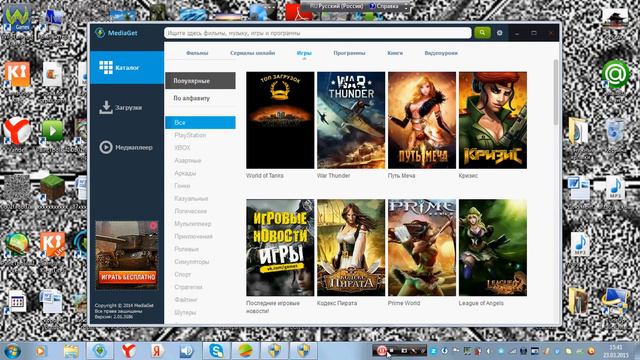
Task: Filter games by Приключения
Action: coord(193,236)
